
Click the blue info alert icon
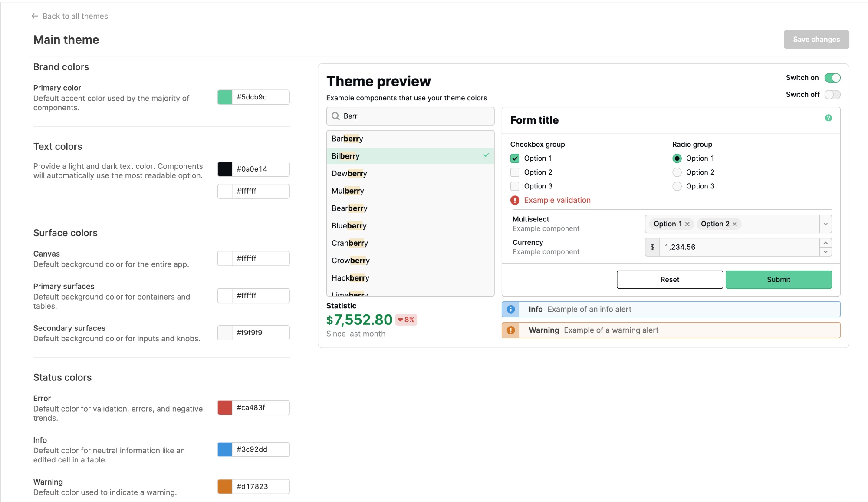pos(511,310)
